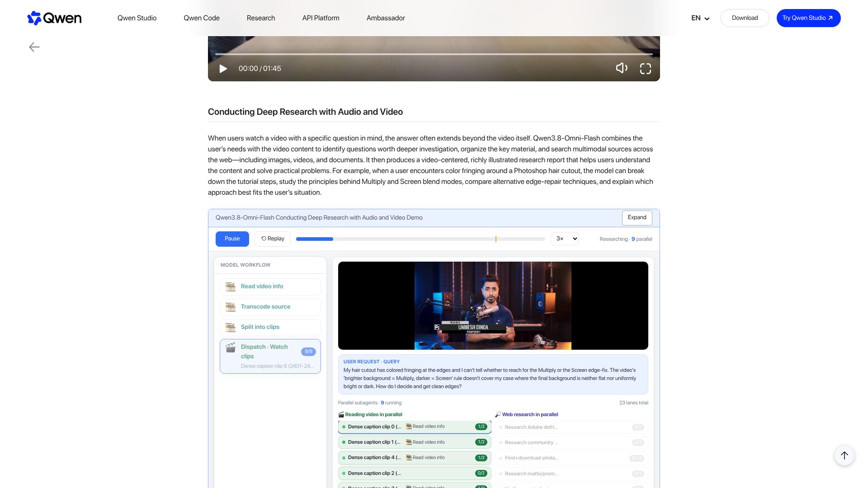The width and height of the screenshot is (868, 488).
Task: Play the video with the play icon
Action: pos(223,69)
